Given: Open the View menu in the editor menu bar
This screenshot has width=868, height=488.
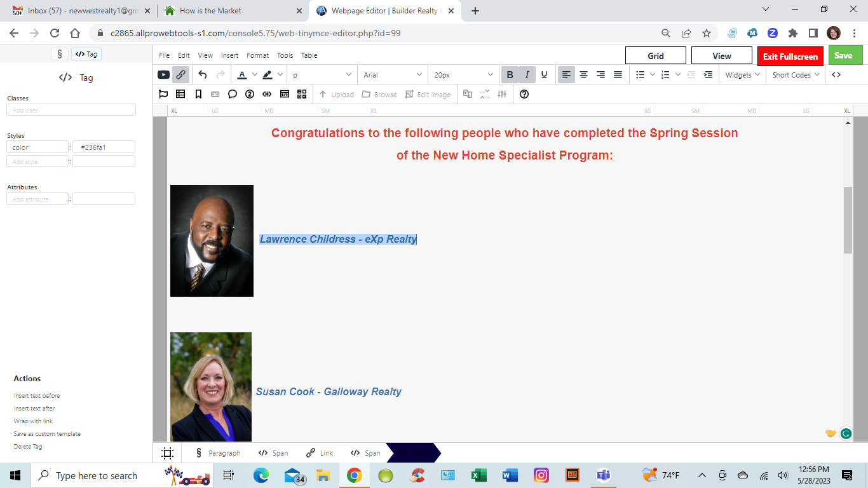Looking at the screenshot, I should pyautogui.click(x=205, y=55).
